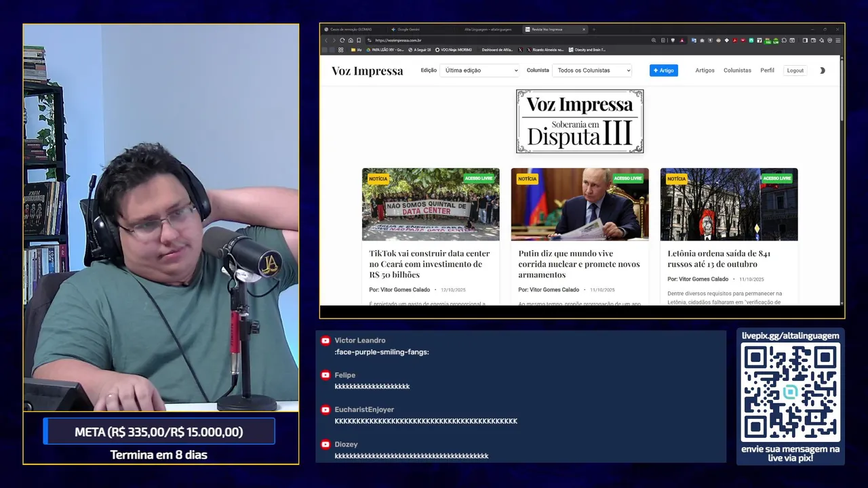
Task: Click ACESSO LIVRE badge on Putin article
Action: point(627,179)
